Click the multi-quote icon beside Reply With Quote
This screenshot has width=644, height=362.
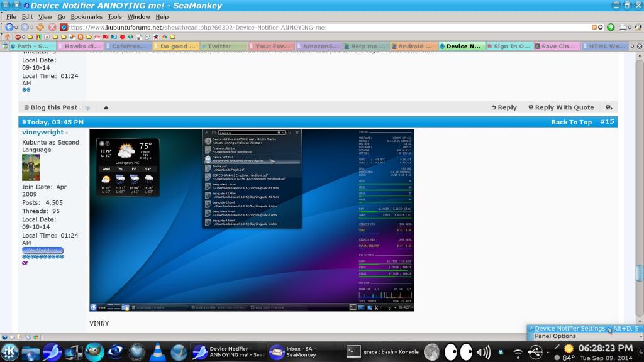608,107
